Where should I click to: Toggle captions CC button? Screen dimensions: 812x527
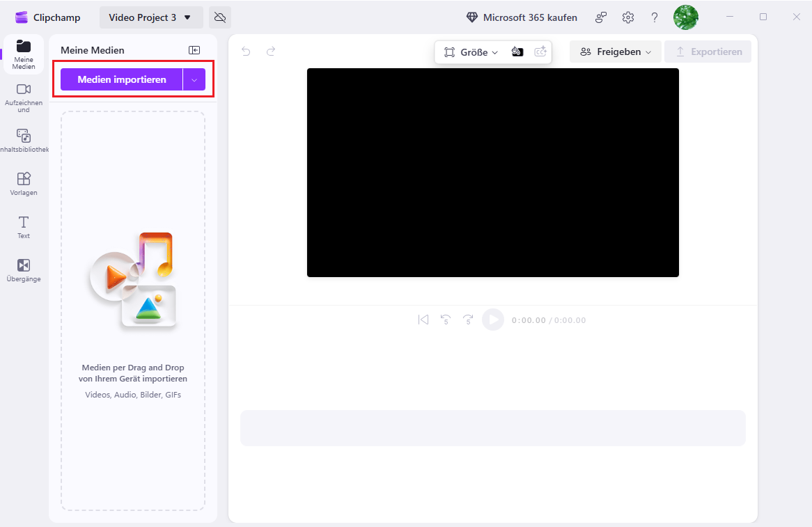540,52
